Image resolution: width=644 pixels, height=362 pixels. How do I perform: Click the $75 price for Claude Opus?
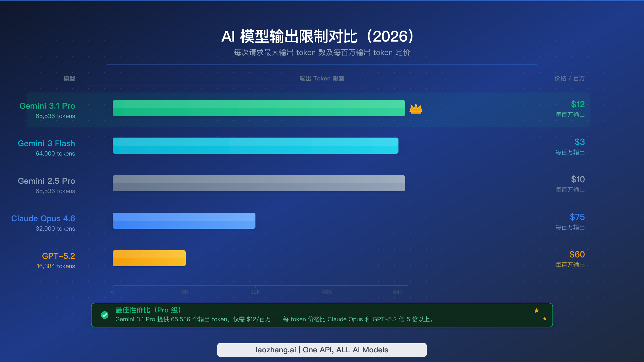pos(577,217)
